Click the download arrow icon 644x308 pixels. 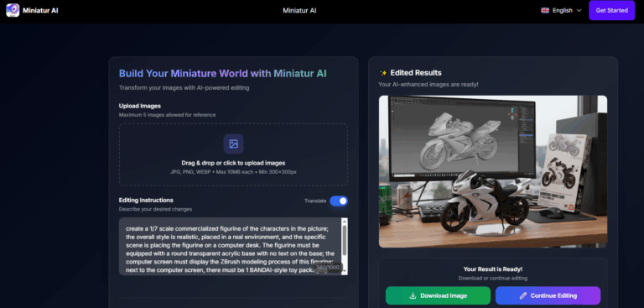[x=413, y=295]
